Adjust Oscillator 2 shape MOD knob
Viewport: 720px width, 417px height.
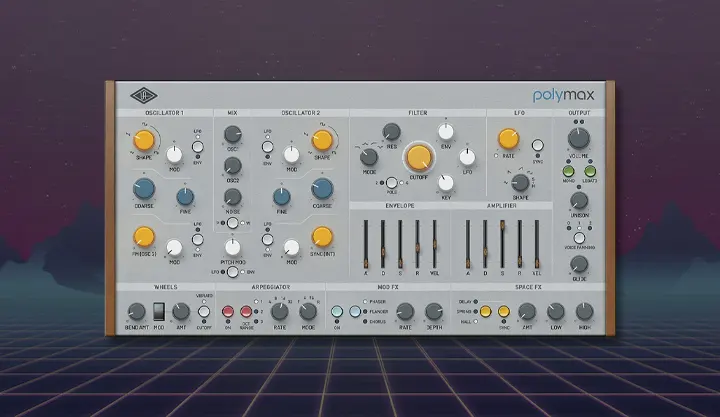pyautogui.click(x=292, y=155)
